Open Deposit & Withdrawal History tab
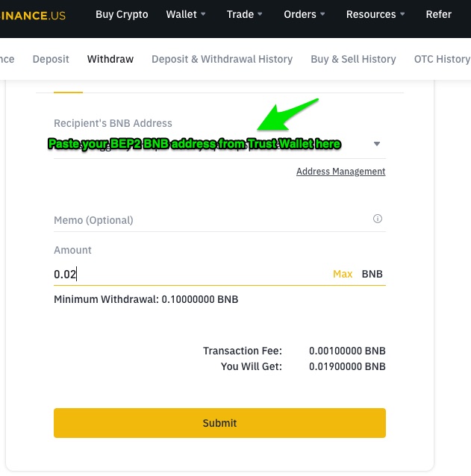The image size is (471, 476). (222, 59)
